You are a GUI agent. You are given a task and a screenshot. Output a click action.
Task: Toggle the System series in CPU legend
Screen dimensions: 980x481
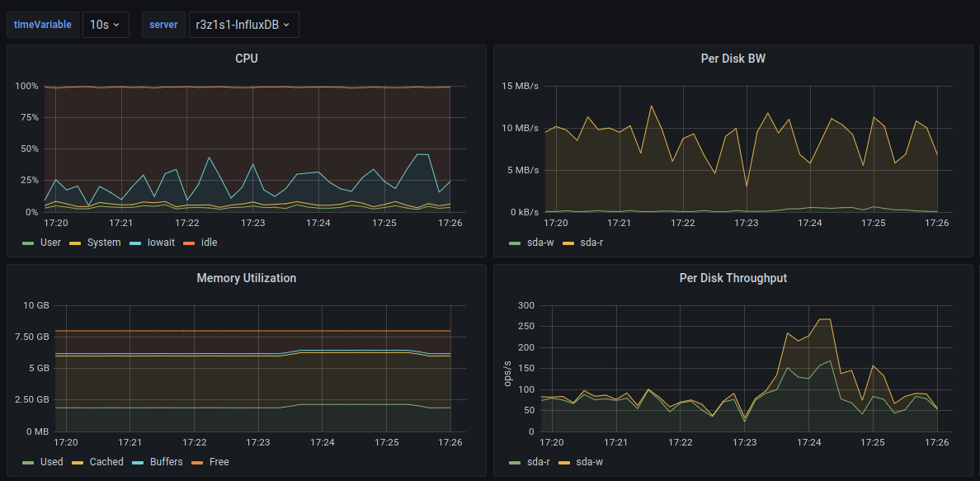click(104, 243)
